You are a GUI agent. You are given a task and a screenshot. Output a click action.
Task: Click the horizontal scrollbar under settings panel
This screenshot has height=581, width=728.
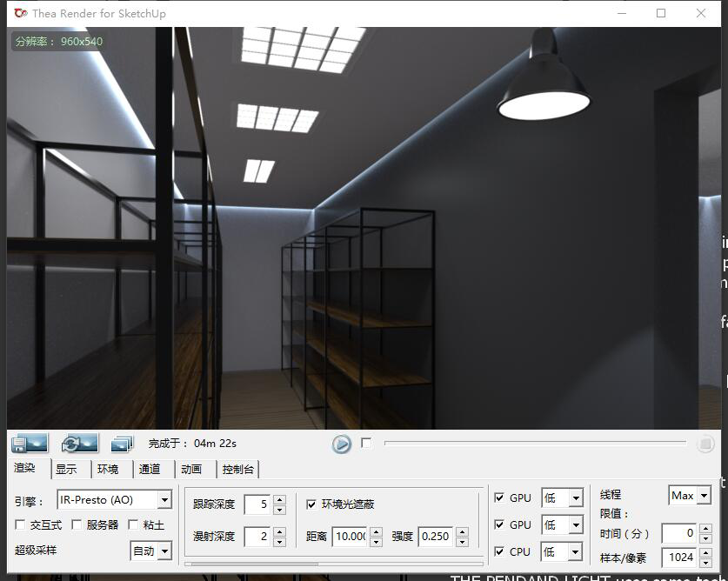click(x=333, y=564)
